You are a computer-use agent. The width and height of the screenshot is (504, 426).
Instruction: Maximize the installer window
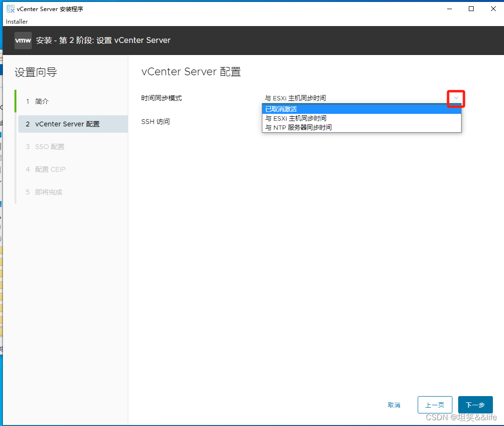(471, 9)
